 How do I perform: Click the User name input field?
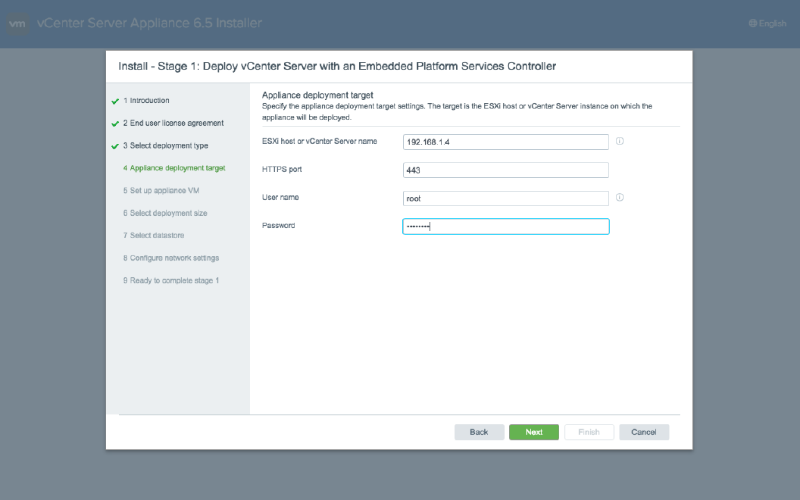point(506,198)
